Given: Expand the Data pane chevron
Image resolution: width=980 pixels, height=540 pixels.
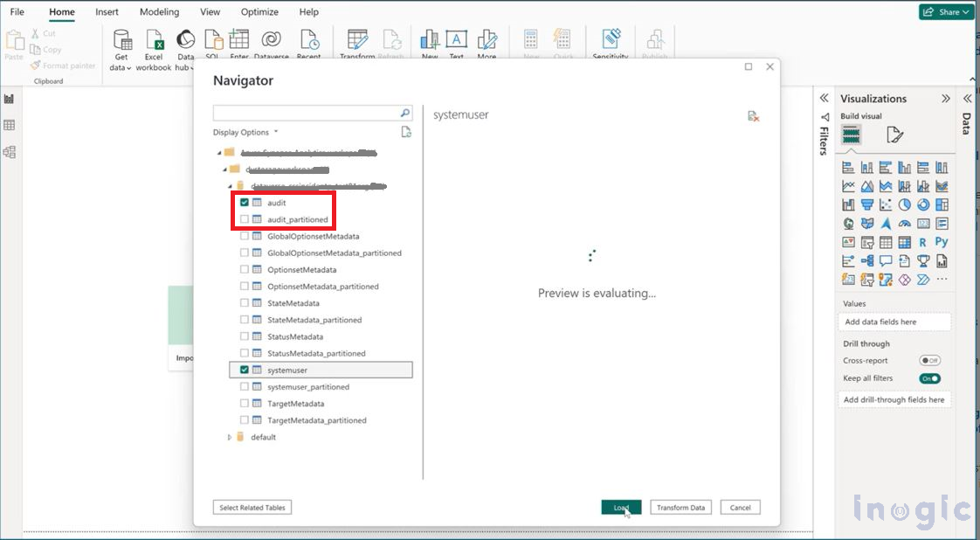Looking at the screenshot, I should (968, 99).
